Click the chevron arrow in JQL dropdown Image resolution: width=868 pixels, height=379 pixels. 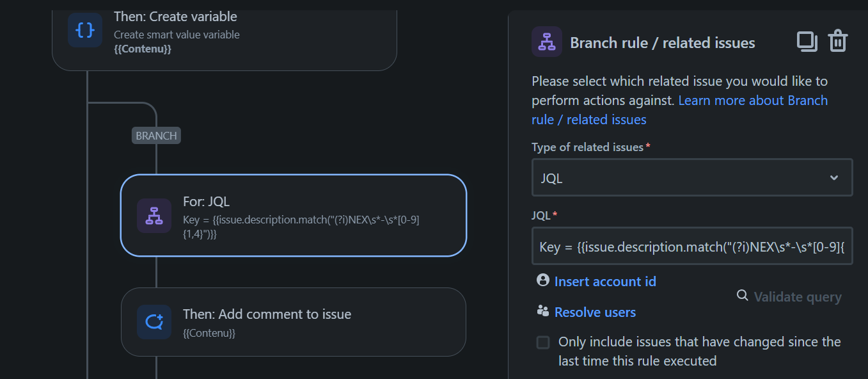point(834,178)
